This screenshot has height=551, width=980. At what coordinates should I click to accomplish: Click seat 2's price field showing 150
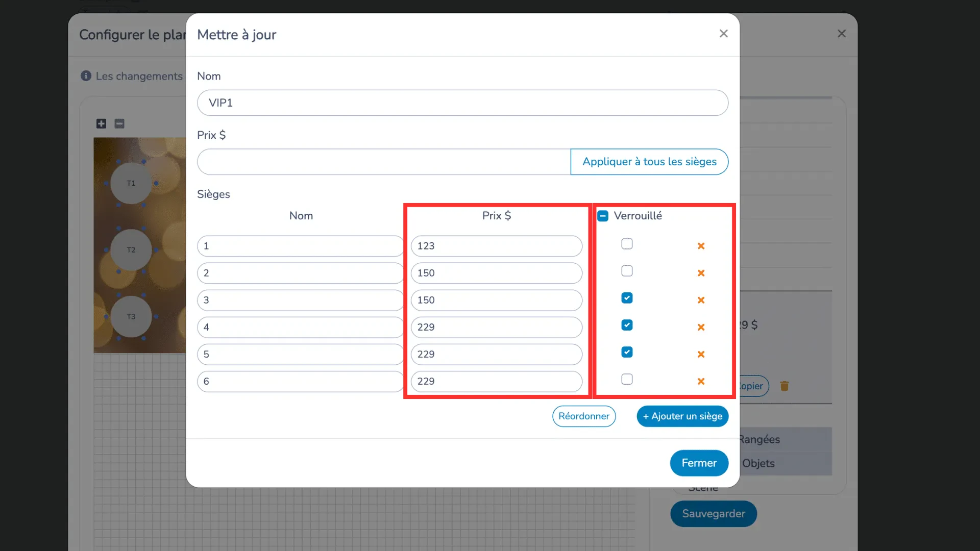496,273
